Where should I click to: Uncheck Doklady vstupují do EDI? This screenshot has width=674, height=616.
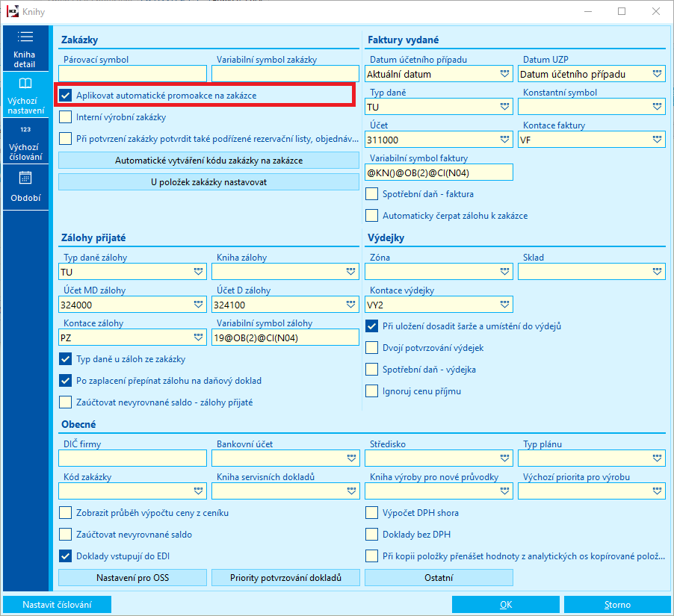[65, 556]
